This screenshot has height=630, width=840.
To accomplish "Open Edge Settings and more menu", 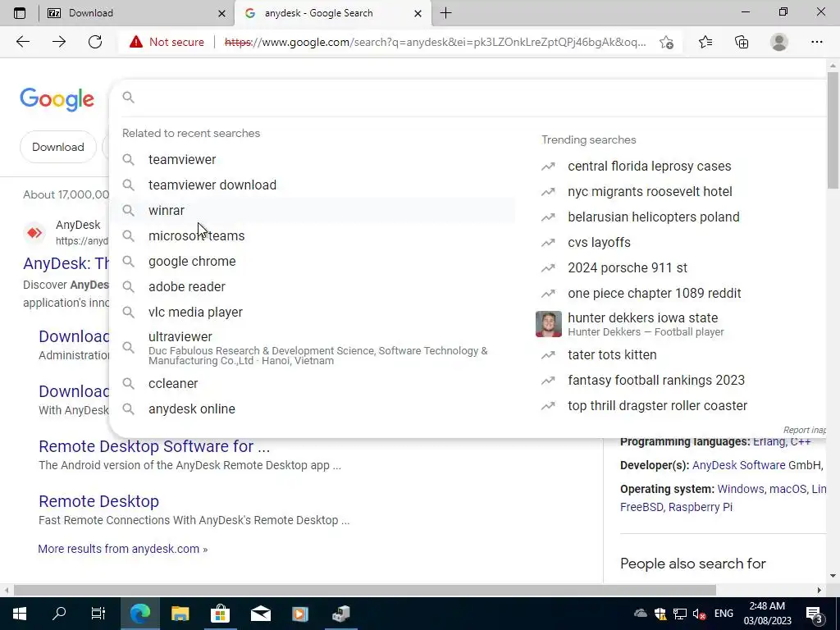I will (x=816, y=42).
